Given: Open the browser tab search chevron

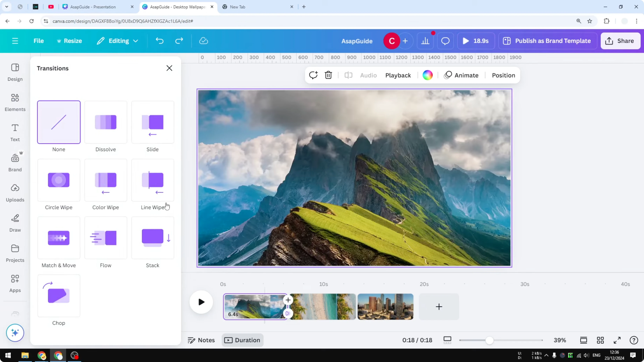Looking at the screenshot, I should point(7,7).
